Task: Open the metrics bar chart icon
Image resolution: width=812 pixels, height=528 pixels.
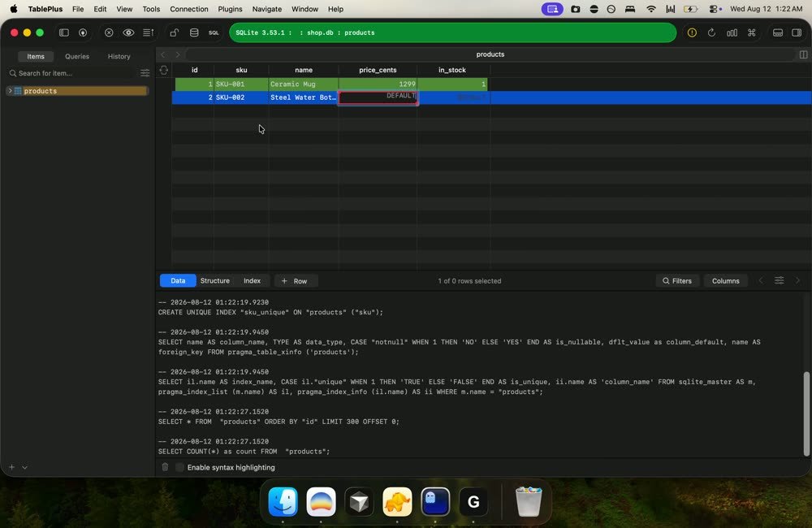Action: coord(732,32)
